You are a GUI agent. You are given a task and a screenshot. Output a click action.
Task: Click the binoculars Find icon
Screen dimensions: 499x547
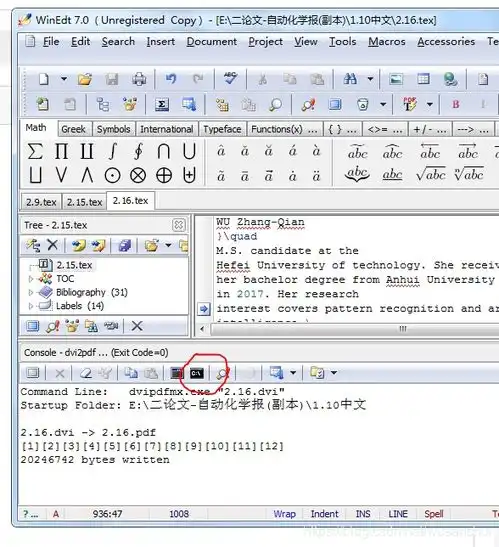350,79
